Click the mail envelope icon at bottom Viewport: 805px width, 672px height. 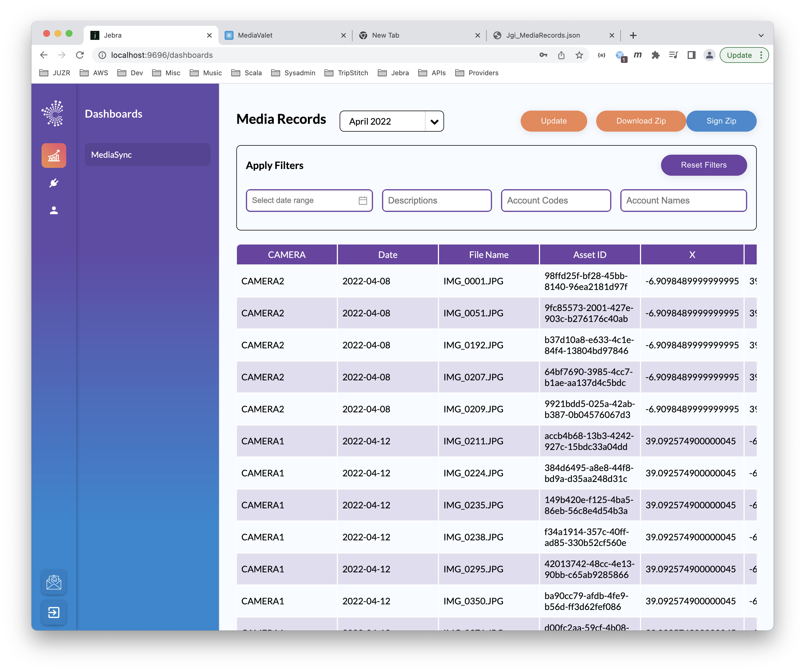click(x=54, y=582)
